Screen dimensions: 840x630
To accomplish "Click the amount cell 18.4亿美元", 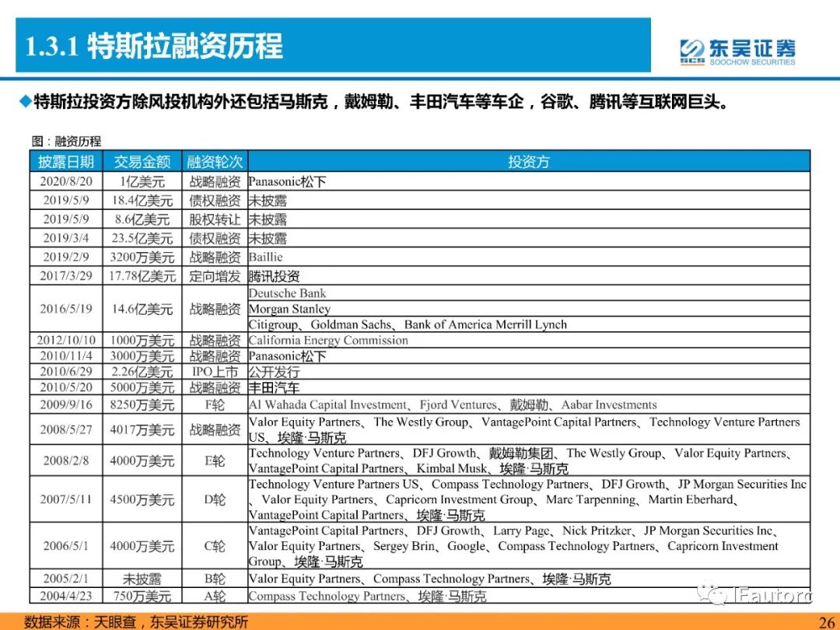I will click(x=142, y=201).
